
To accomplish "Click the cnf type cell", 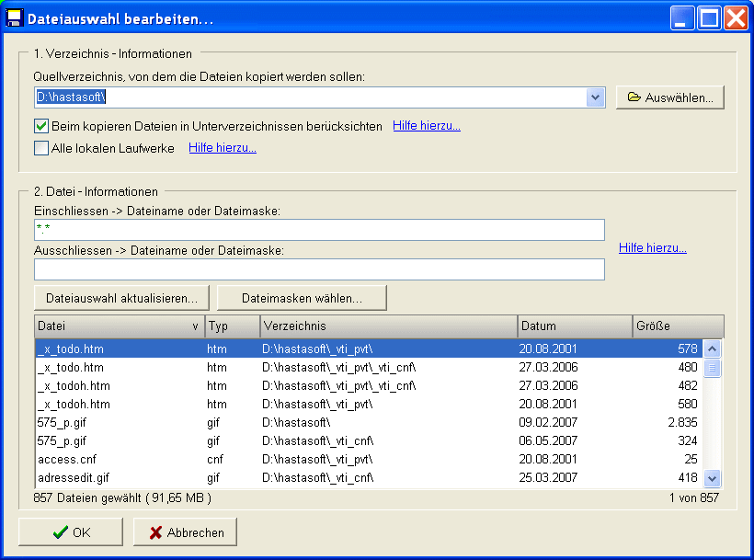I will click(x=215, y=460).
